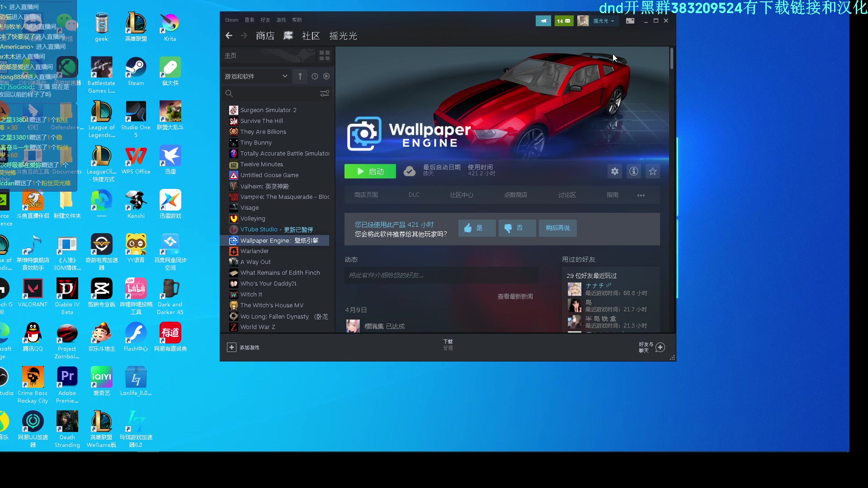
Task: Click the recent activity clock filter icon
Action: (315, 76)
